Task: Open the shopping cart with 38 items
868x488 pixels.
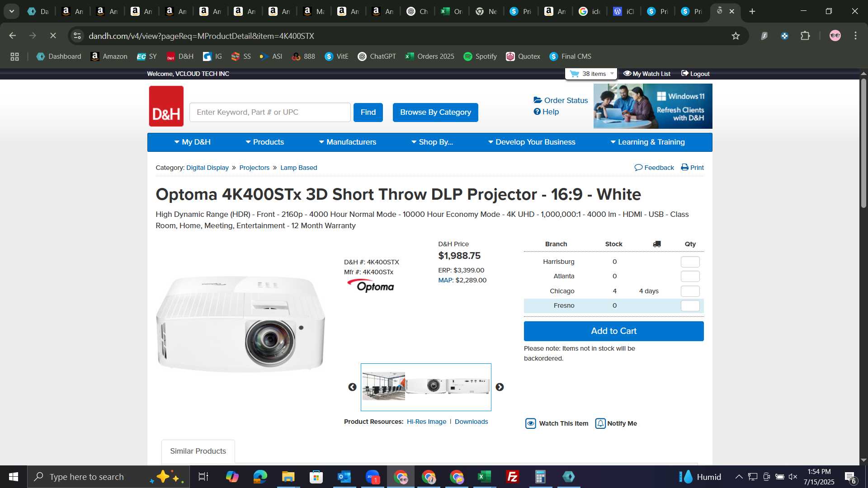Action: 591,74
